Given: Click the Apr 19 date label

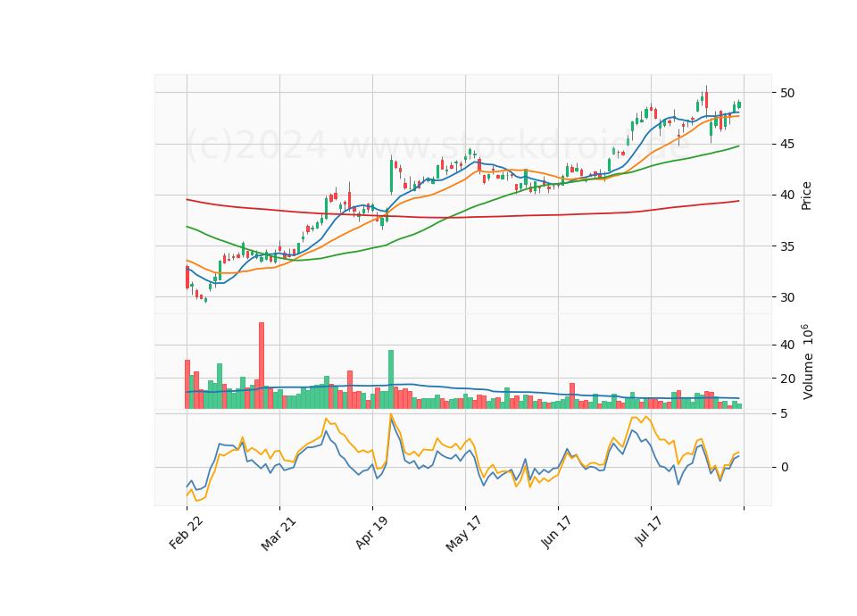Looking at the screenshot, I should [x=371, y=532].
